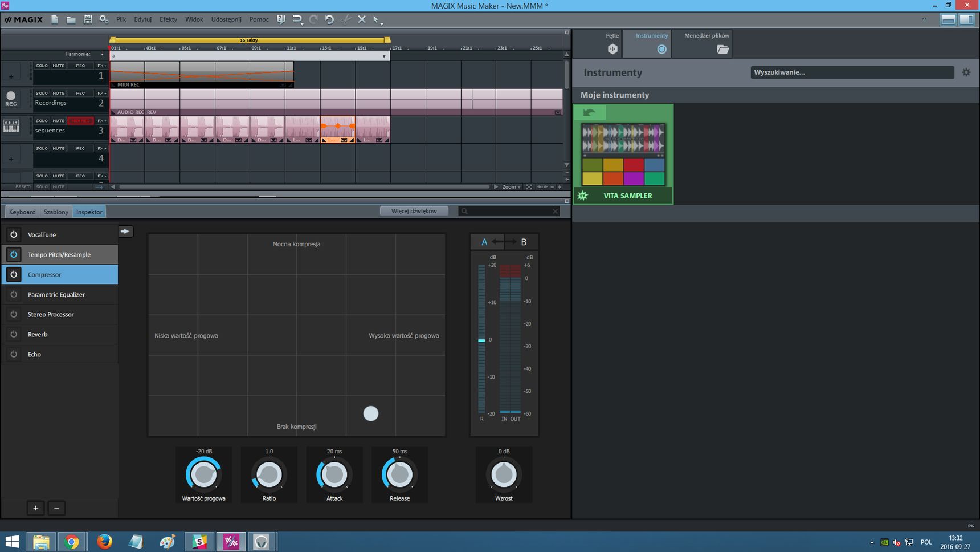This screenshot has height=552, width=980.
Task: Undo the last action with the counterclockwise arrow
Action: pyautogui.click(x=329, y=19)
